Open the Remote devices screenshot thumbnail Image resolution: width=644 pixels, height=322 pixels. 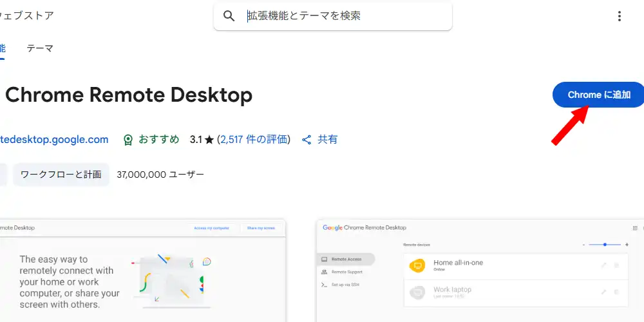pyautogui.click(x=480, y=270)
